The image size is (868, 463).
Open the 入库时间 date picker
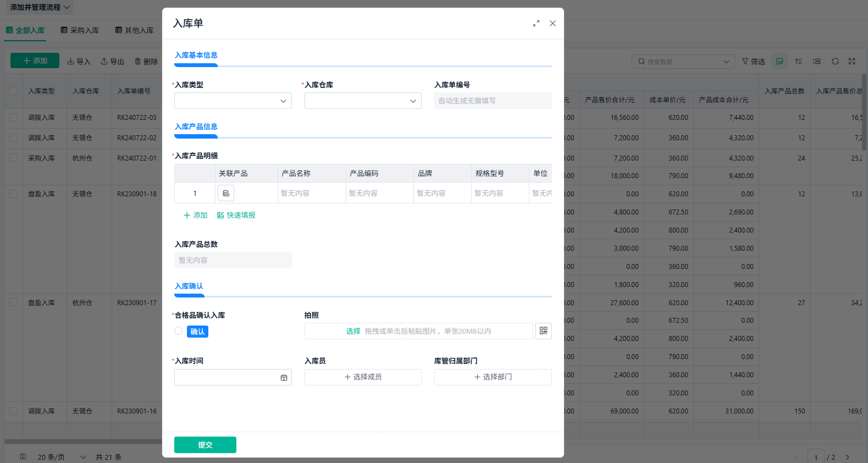233,377
